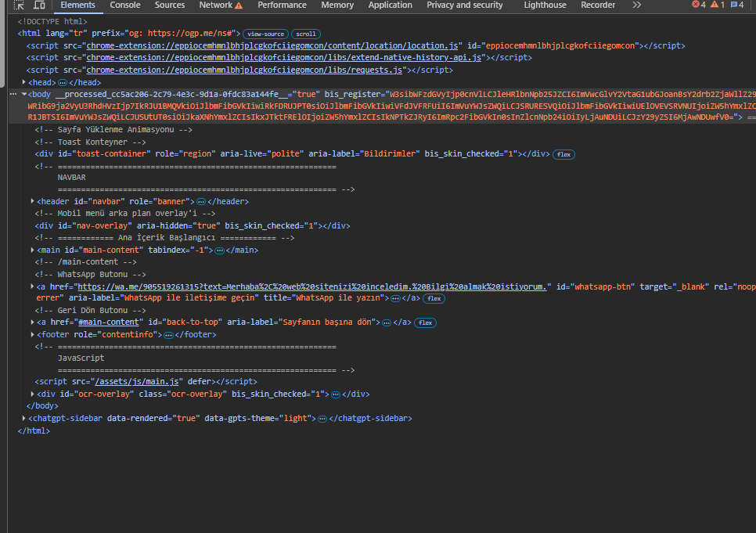Viewport: 756px width, 533px height.
Task: Open the Lighthouse tab
Action: (545, 5)
